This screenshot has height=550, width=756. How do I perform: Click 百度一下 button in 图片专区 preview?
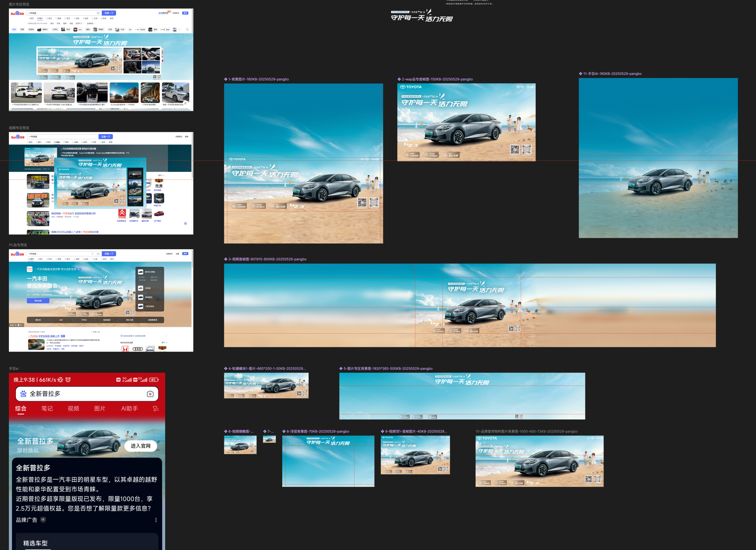[x=109, y=13]
